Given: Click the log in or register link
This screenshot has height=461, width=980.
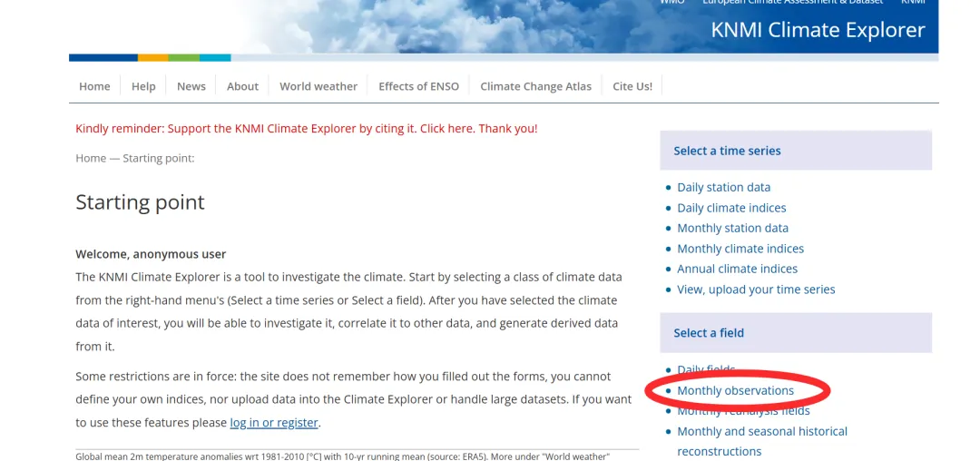Looking at the screenshot, I should [x=274, y=422].
